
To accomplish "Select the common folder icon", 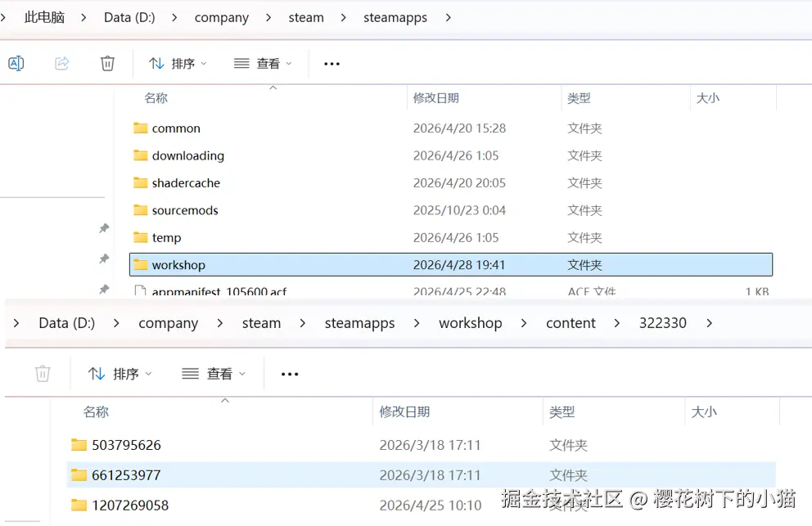I will (x=140, y=128).
